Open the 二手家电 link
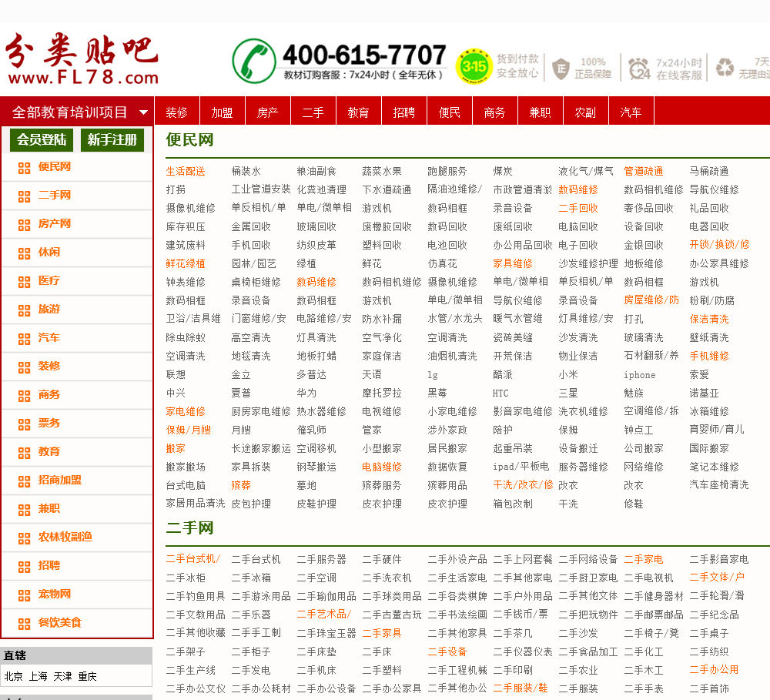This screenshot has width=770, height=700. click(x=643, y=559)
